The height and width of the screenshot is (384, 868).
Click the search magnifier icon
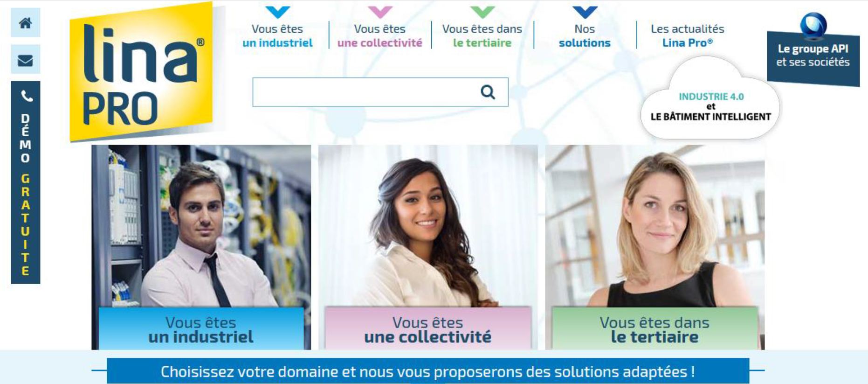(x=488, y=92)
